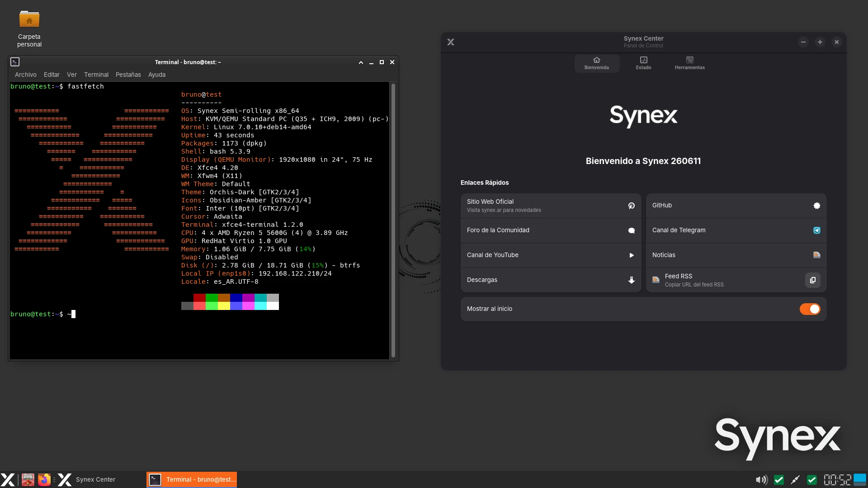Click the 'Theme: Orchis-Dark' terminal line
868x488 pixels.
click(x=240, y=192)
